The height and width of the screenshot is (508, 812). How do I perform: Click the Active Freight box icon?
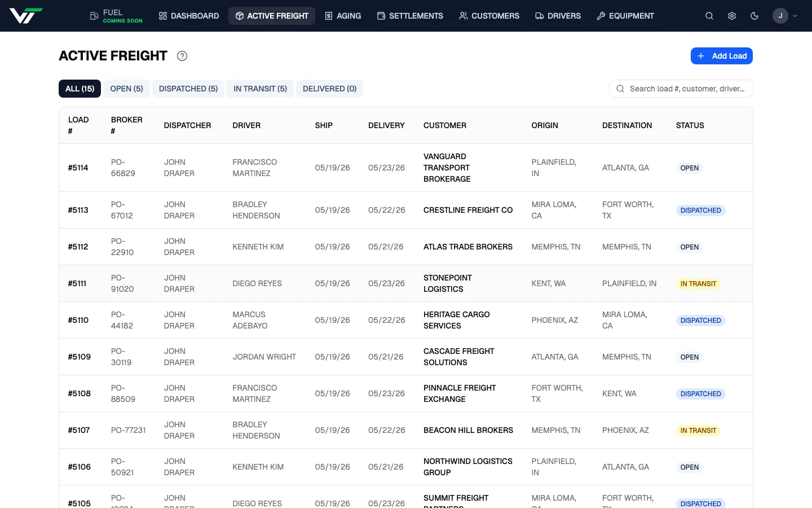(240, 16)
